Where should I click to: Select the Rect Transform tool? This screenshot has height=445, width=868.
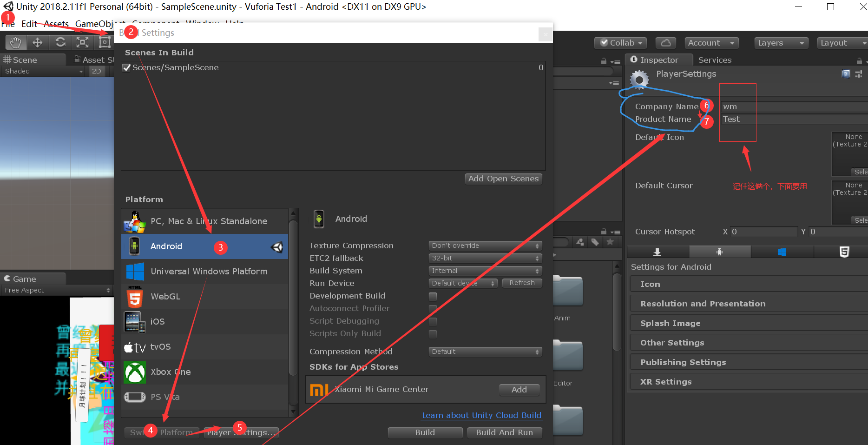105,42
